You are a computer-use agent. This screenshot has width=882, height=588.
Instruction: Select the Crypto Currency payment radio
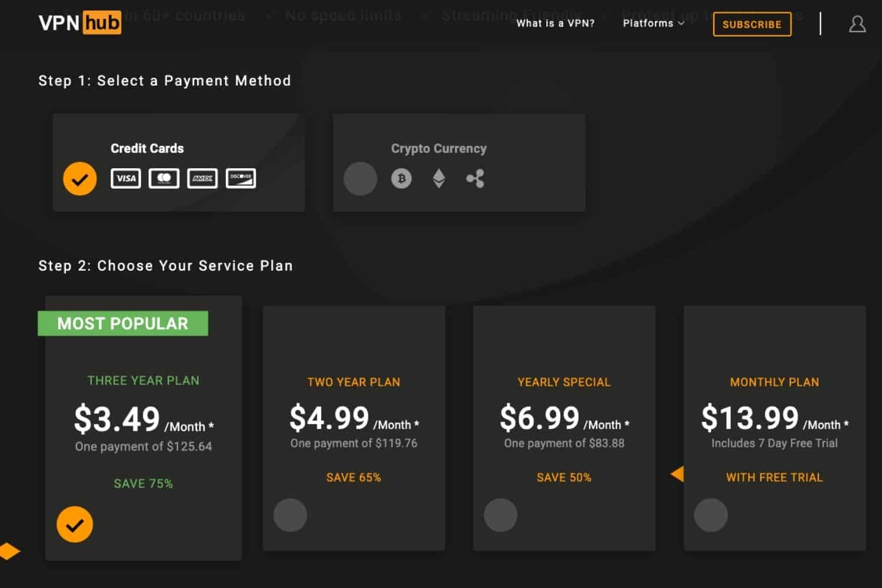(360, 178)
